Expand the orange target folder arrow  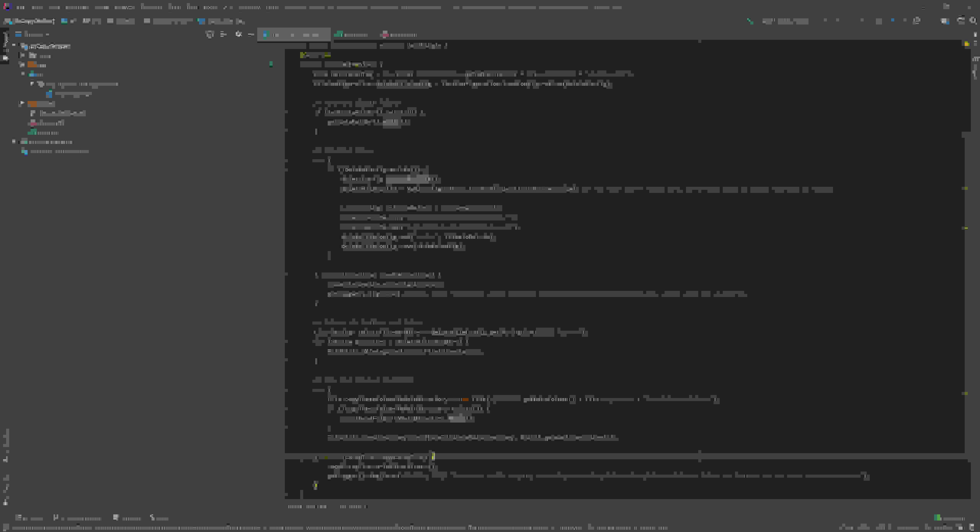pos(23,104)
